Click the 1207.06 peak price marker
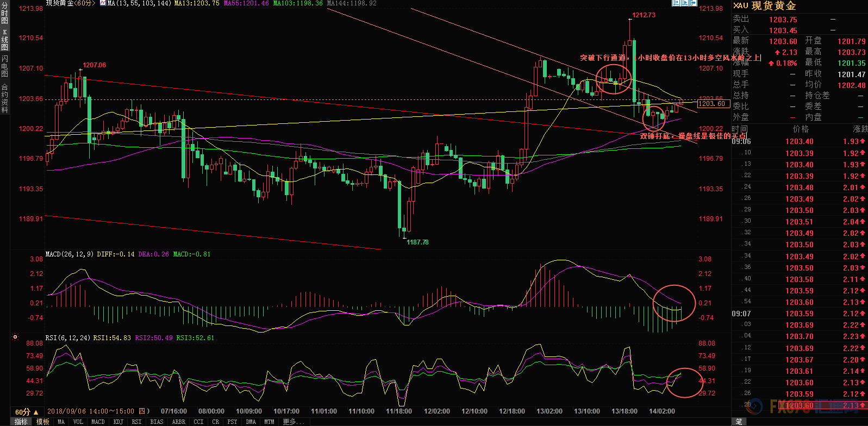Screen dimensions: 868x426 click(x=95, y=65)
